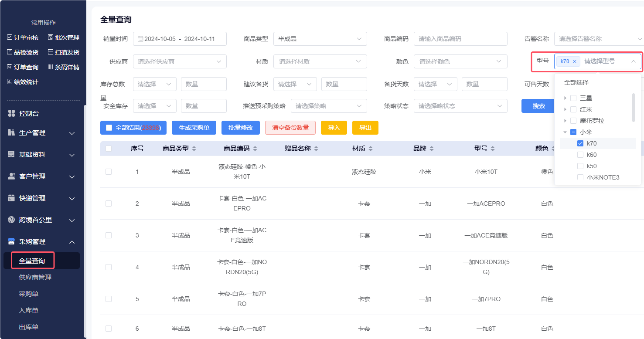The width and height of the screenshot is (644, 339).
Task: Remove the k70 tag from 型号 field
Action: click(x=574, y=61)
